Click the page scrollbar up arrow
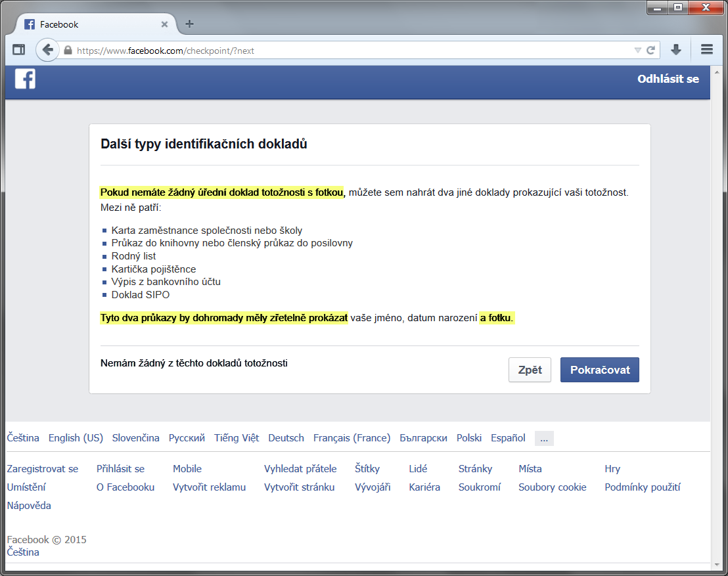 click(x=717, y=72)
